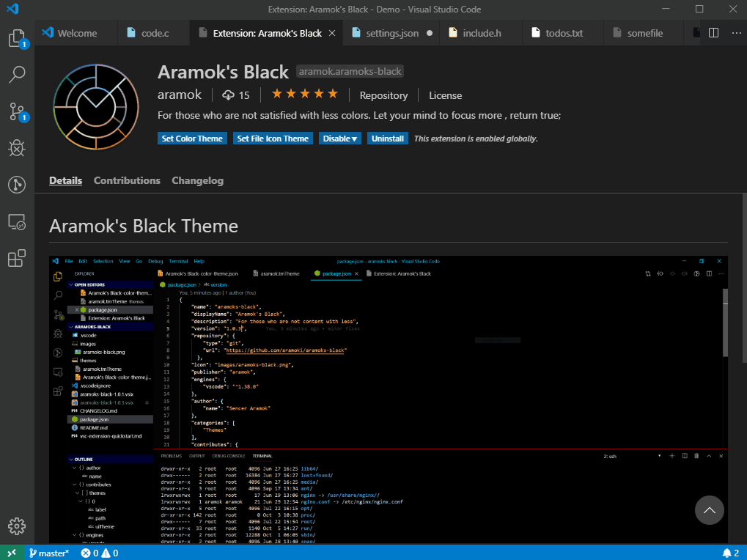Viewport: 747px width, 560px height.
Task: Open the License link
Action: pos(446,95)
